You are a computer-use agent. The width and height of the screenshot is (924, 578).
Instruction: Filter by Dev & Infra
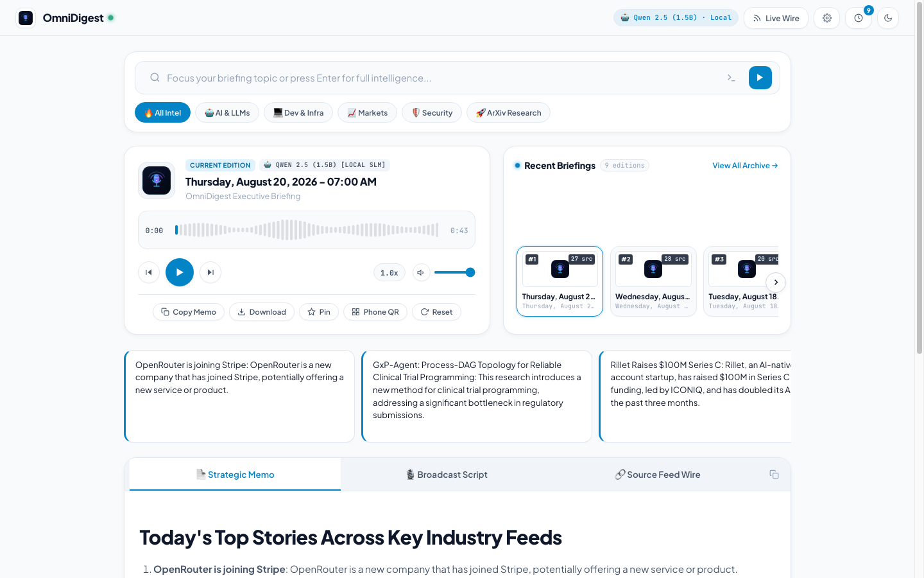[298, 112]
